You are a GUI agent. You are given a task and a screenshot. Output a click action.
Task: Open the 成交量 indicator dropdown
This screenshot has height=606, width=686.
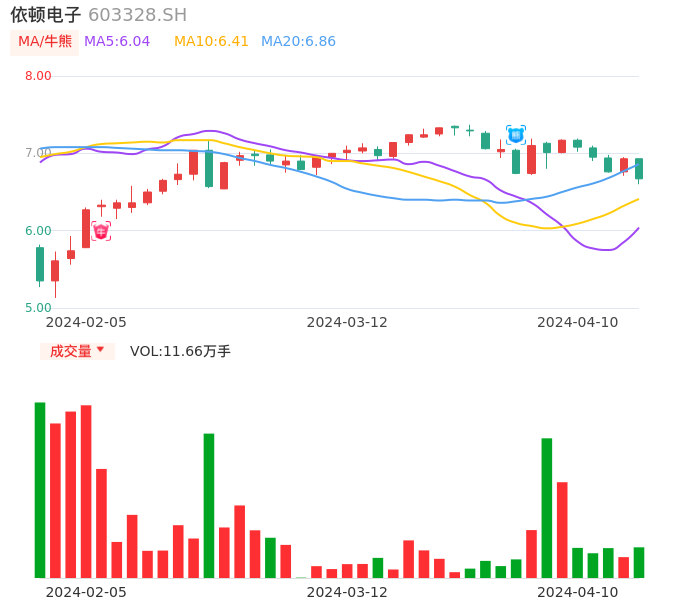pos(77,351)
